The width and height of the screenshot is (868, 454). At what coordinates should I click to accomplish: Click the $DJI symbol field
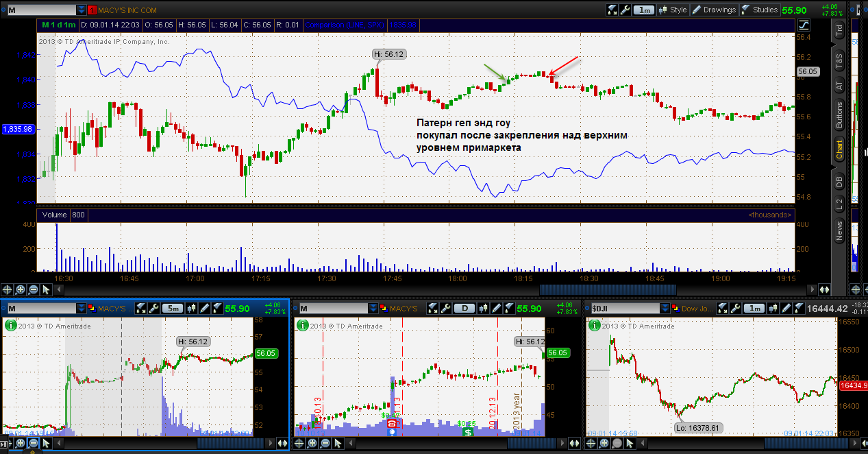pos(625,308)
